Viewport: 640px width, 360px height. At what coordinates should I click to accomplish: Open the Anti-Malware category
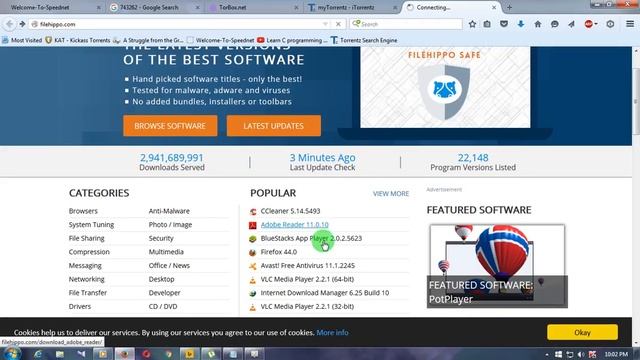[169, 211]
